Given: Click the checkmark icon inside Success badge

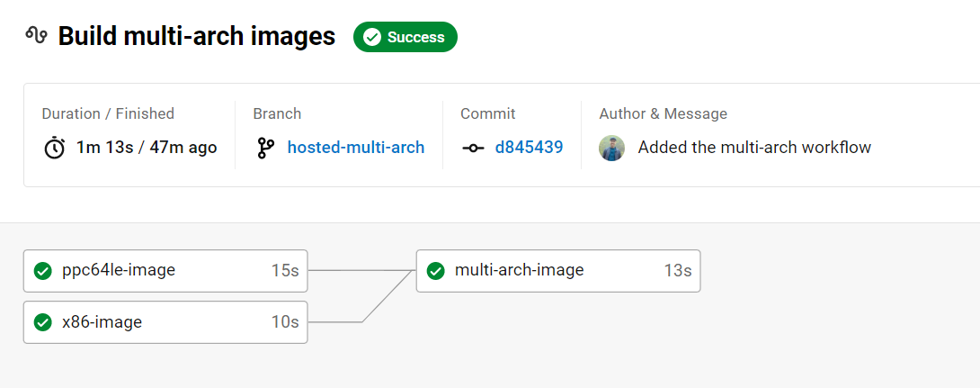Looking at the screenshot, I should click(x=372, y=37).
